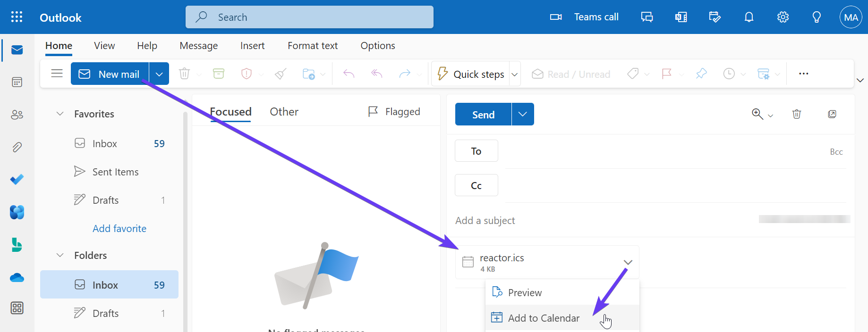Screen dimensions: 868x332
Task: Open MA account profile menu
Action: 851,17
